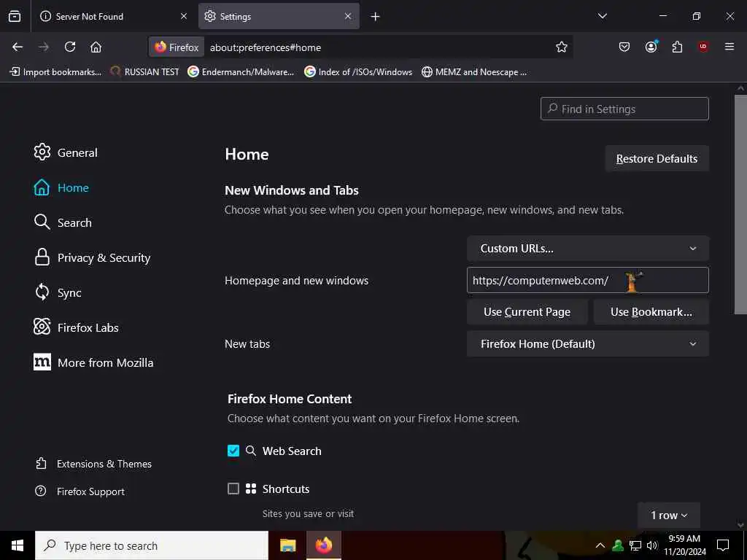This screenshot has height=560, width=747.
Task: Open the home page via toolbar house icon
Action: (96, 47)
